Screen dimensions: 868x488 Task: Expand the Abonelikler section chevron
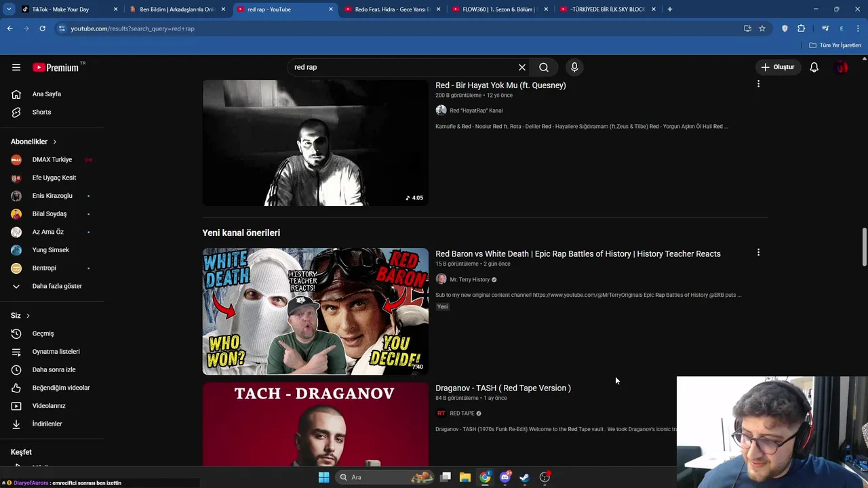click(x=54, y=142)
